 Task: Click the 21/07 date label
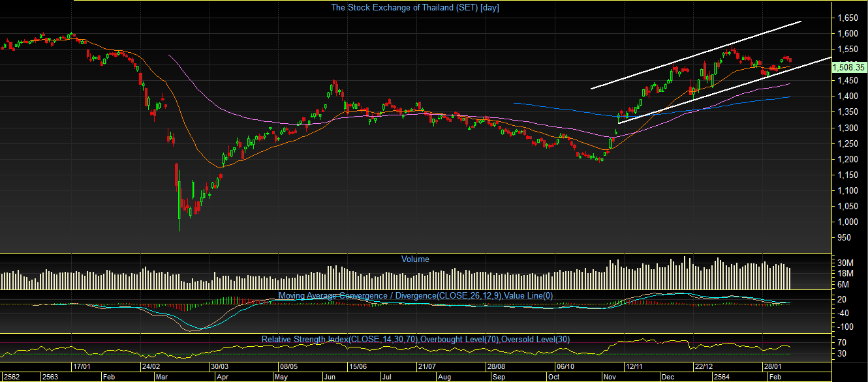click(x=426, y=367)
